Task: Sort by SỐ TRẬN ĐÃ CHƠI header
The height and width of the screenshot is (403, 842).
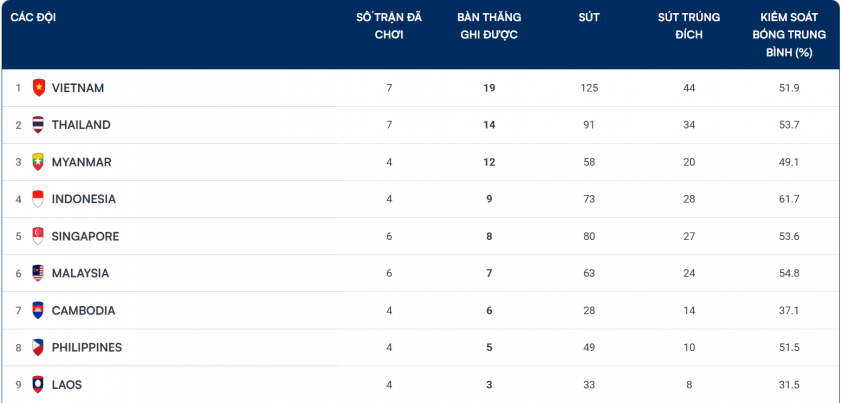Action: [389, 26]
